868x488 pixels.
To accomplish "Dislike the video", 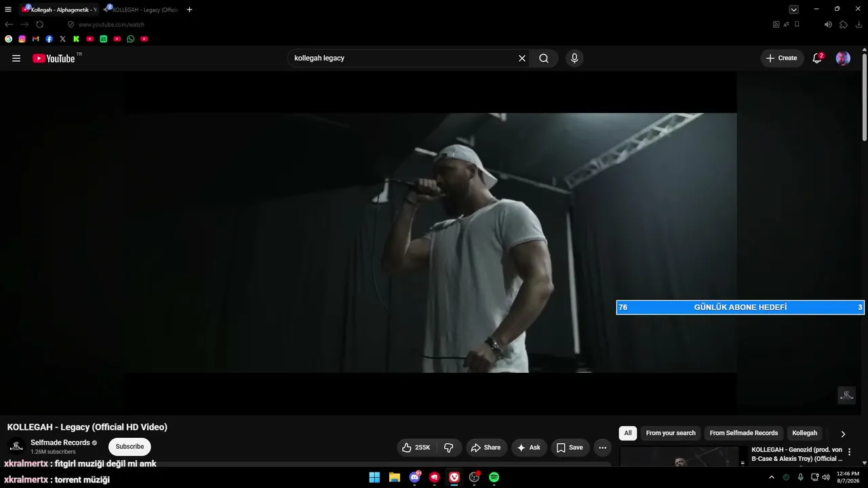I will (449, 447).
